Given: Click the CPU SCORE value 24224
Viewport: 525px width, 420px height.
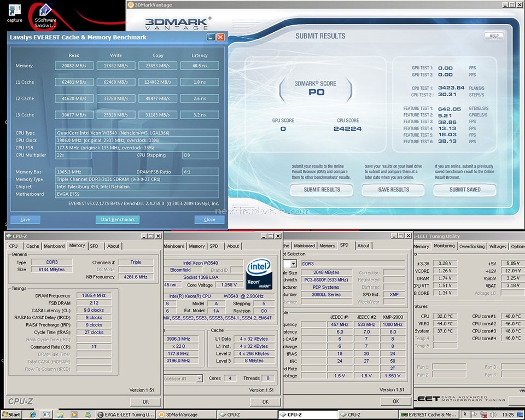Looking at the screenshot, I should 348,129.
